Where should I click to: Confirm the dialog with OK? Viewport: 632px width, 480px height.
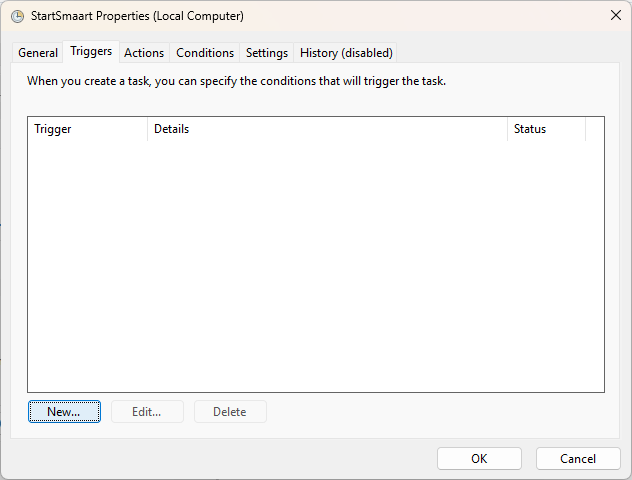point(479,459)
